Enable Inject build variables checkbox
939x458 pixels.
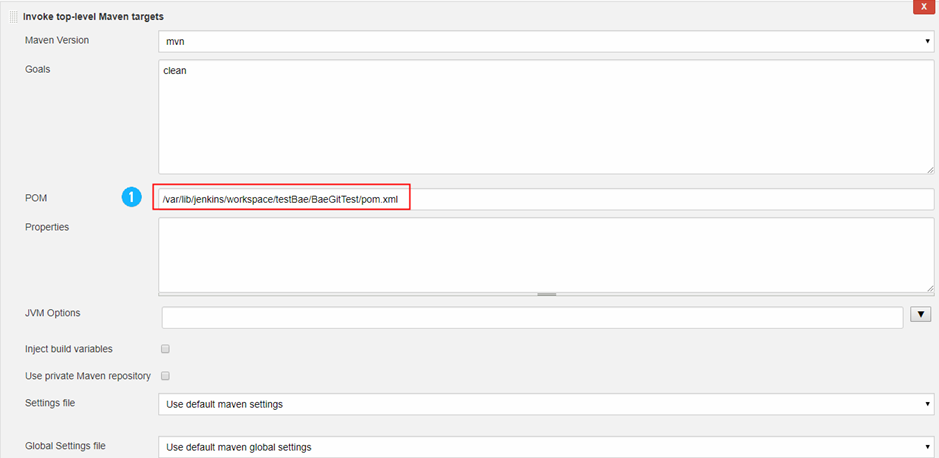click(166, 348)
